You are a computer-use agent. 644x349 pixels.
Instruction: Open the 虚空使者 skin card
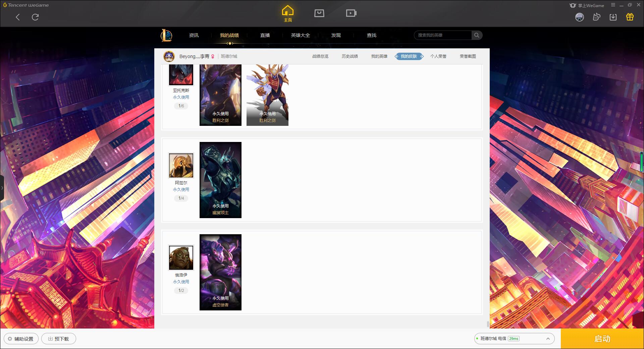(220, 272)
